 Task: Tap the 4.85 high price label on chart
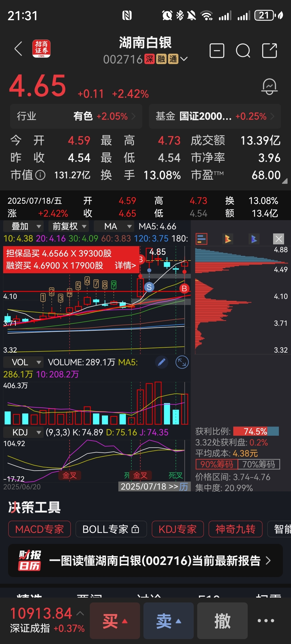158,252
